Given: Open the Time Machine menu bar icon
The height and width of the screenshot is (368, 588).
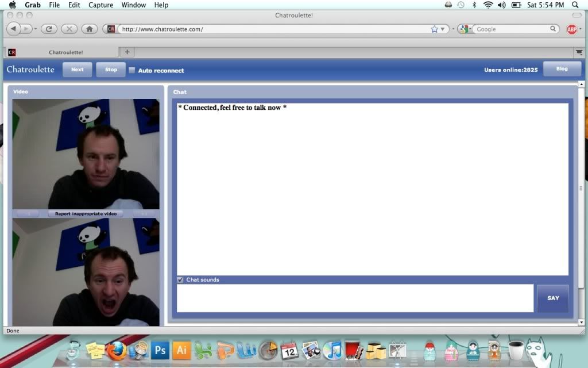Looking at the screenshot, I should pyautogui.click(x=461, y=5).
